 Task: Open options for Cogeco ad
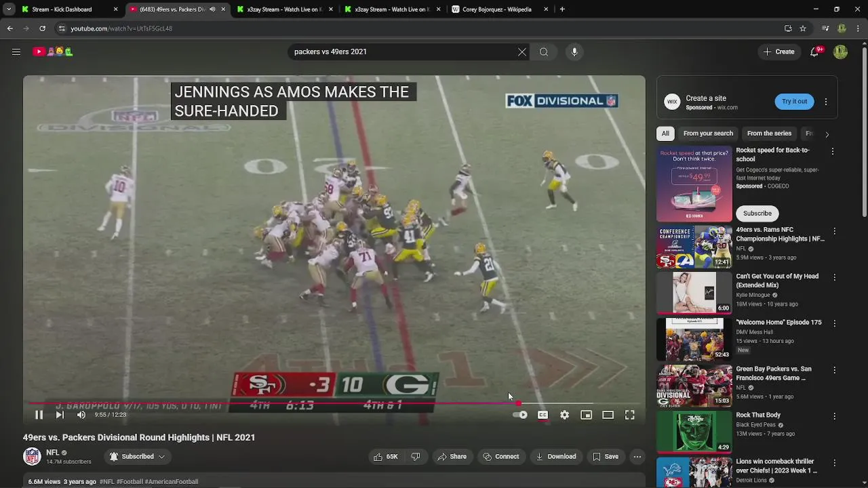(x=833, y=152)
